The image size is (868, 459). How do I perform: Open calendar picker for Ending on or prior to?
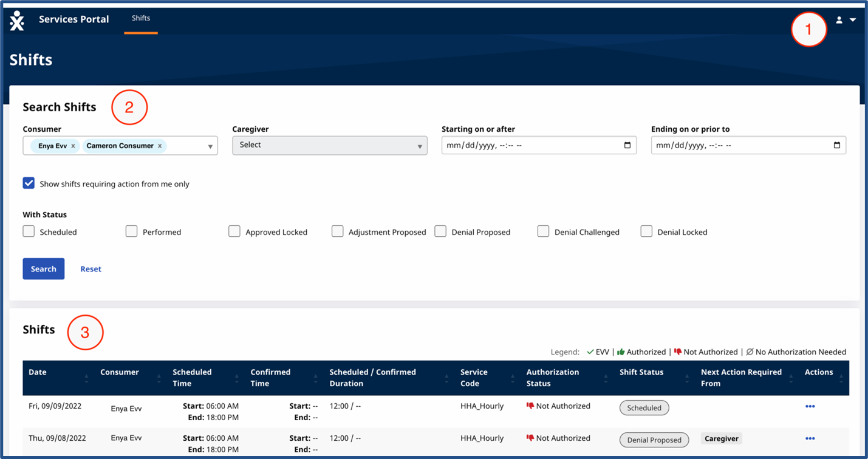(836, 146)
